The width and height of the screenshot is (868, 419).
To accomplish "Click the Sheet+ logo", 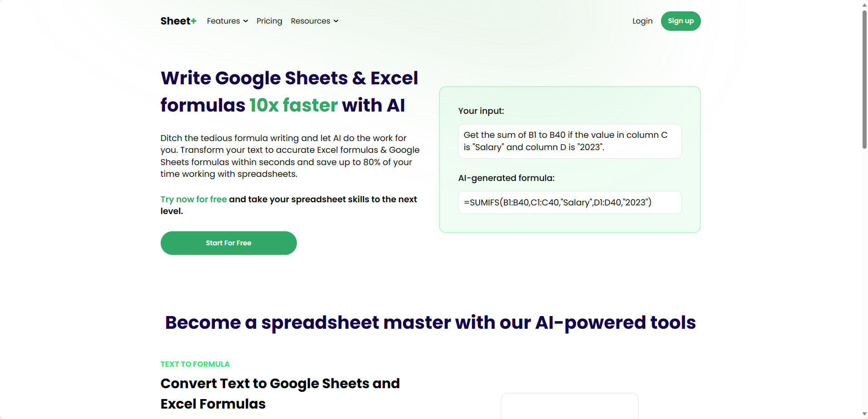I will (x=178, y=21).
